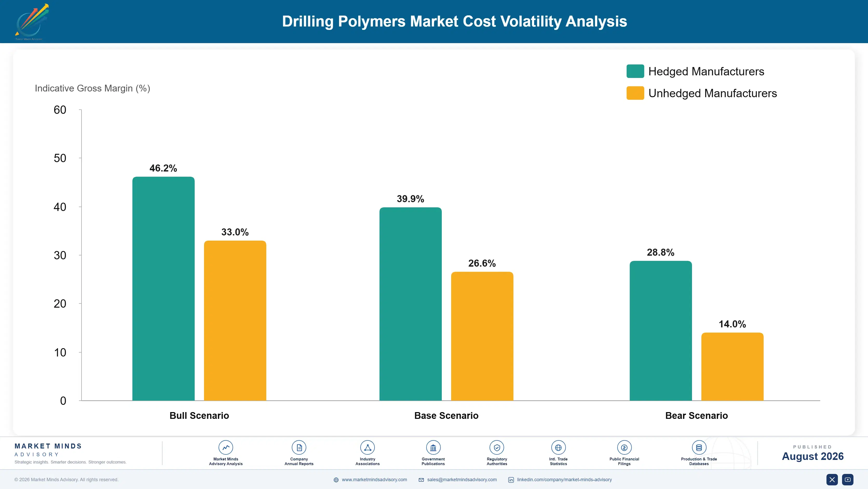Click the Bear Scenario unhedged orange bar

[x=732, y=367]
